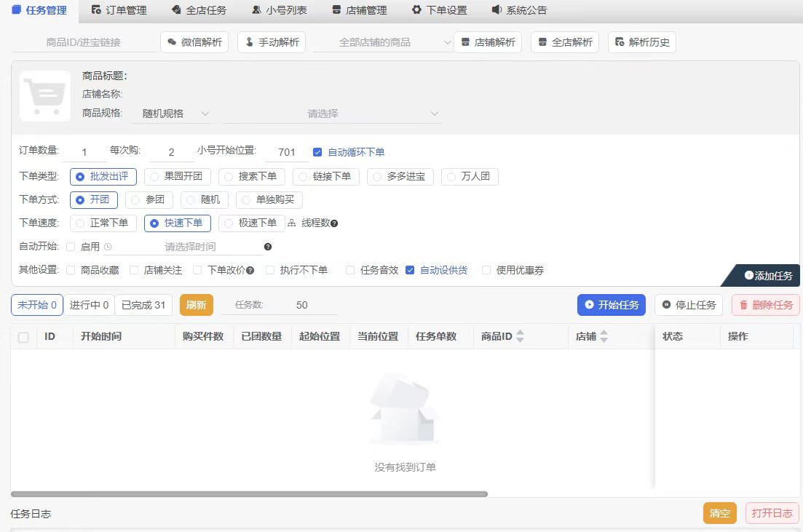The image size is (803, 532).
Task: Click the 下单设置 gear icon
Action: (417, 9)
